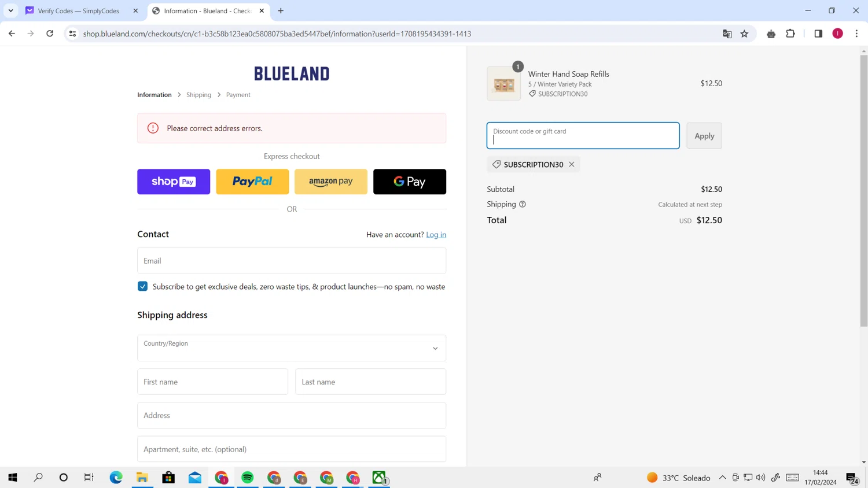Open Microsoft Store from taskbar
Viewport: 868px width, 488px height.
(x=168, y=478)
